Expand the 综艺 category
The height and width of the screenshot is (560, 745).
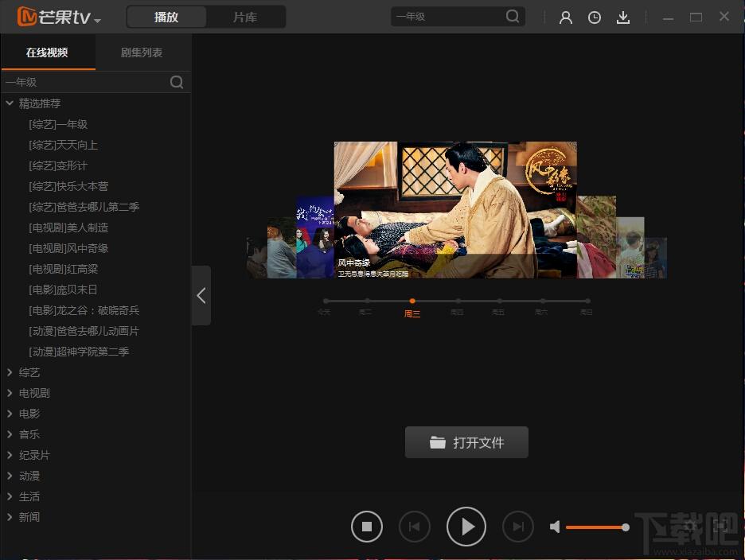(10, 372)
